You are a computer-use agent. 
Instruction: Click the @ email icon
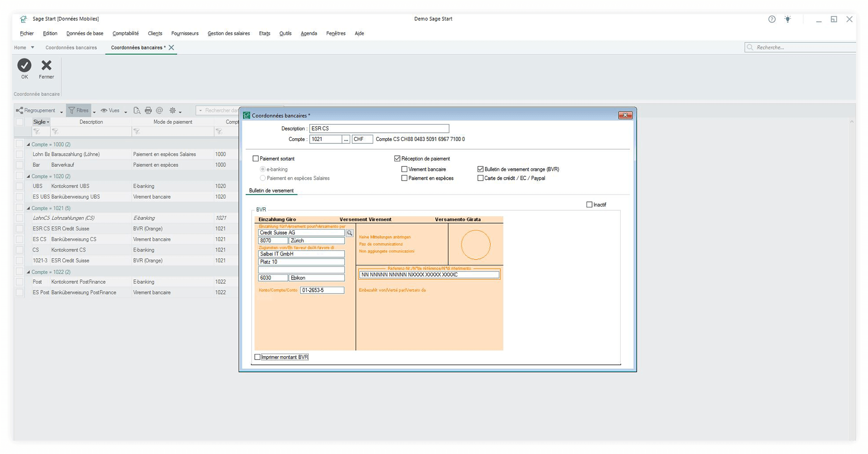(x=159, y=111)
